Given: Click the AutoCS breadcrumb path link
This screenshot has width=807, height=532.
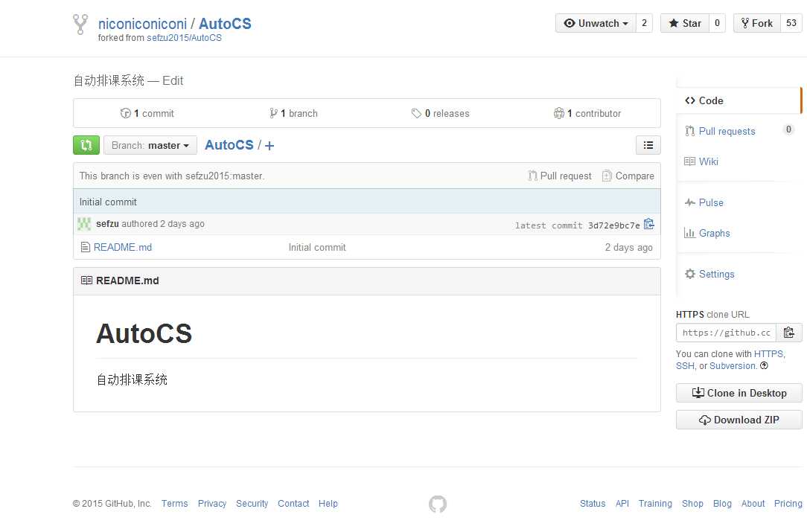Looking at the screenshot, I should coord(229,145).
